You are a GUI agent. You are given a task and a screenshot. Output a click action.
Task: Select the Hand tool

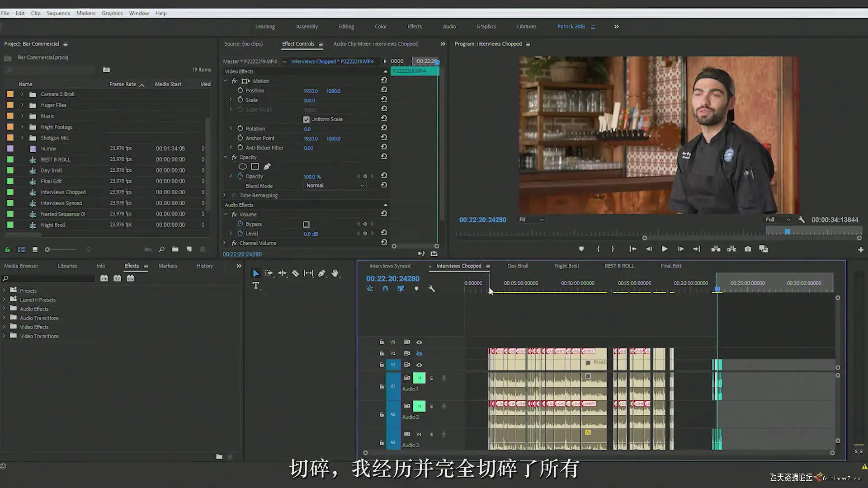tap(335, 273)
